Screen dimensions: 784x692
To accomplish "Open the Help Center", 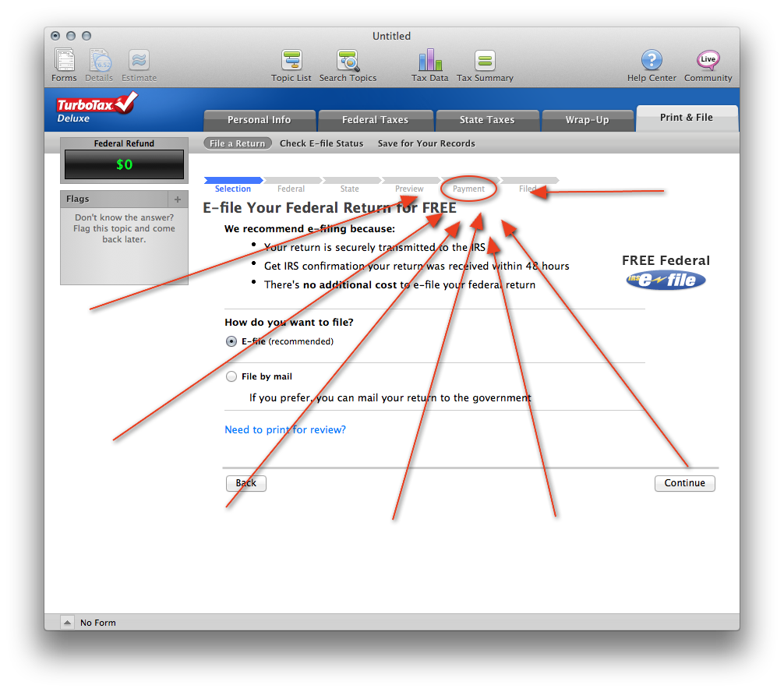I will click(652, 65).
